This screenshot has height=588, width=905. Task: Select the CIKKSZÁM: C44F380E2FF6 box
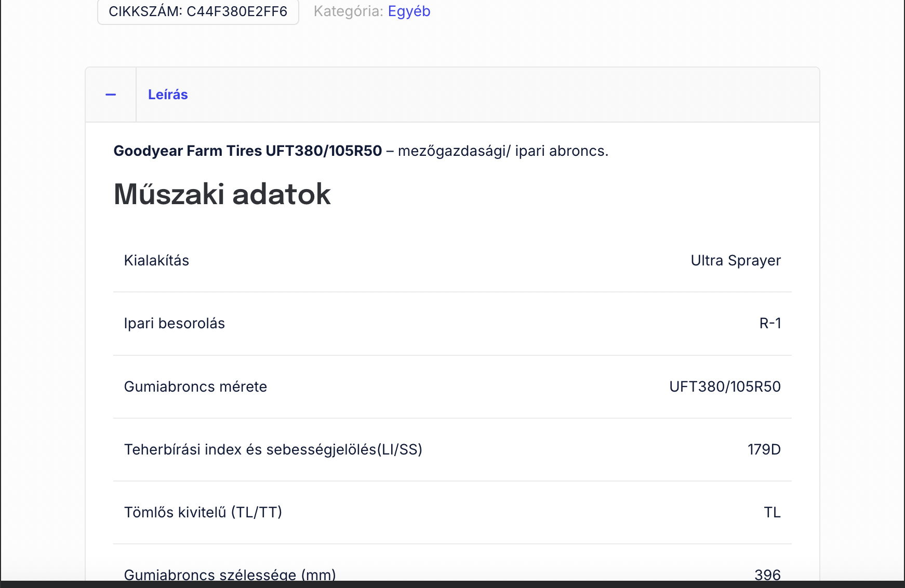198,11
